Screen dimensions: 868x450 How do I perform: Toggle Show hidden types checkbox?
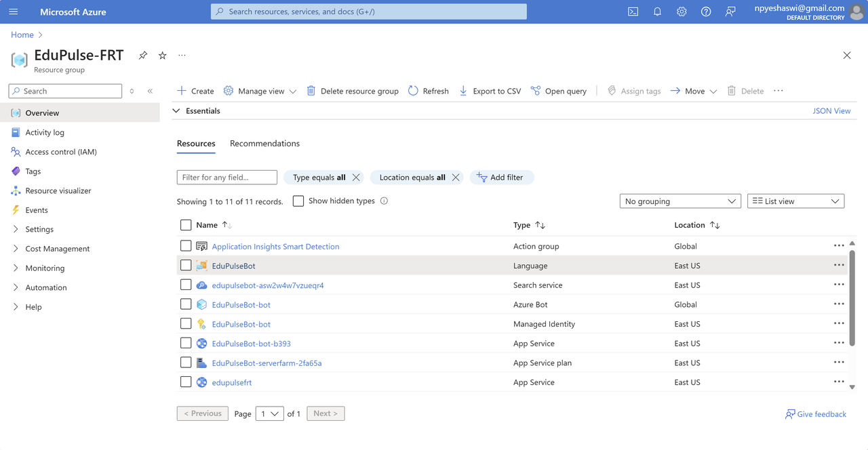(x=298, y=201)
